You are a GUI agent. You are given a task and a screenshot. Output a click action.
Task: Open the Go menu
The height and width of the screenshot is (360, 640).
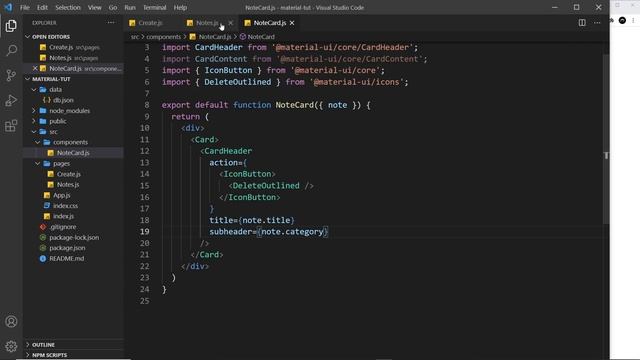click(113, 7)
